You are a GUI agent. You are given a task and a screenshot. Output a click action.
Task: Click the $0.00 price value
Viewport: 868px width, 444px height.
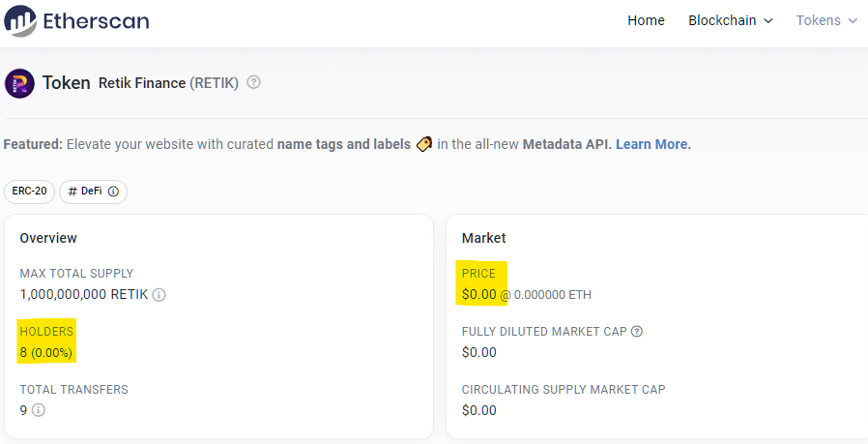point(478,294)
